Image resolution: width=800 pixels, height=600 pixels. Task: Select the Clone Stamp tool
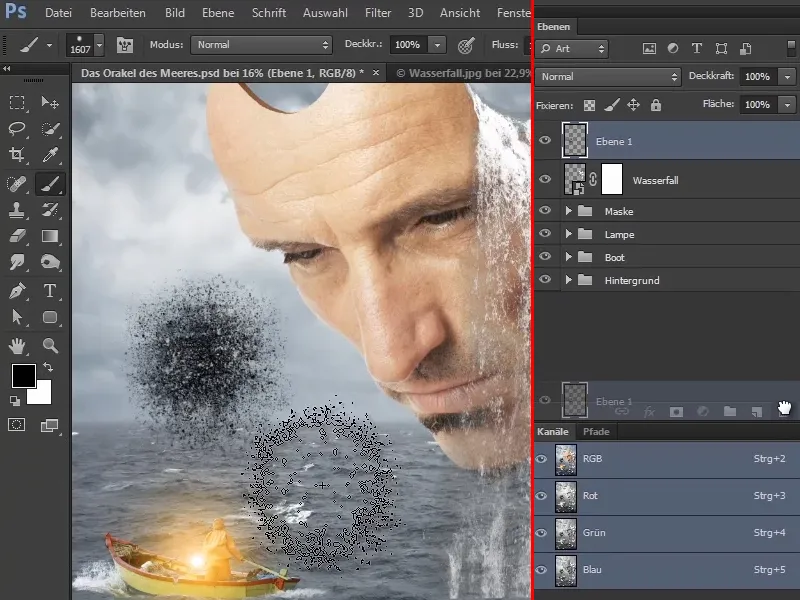point(17,210)
